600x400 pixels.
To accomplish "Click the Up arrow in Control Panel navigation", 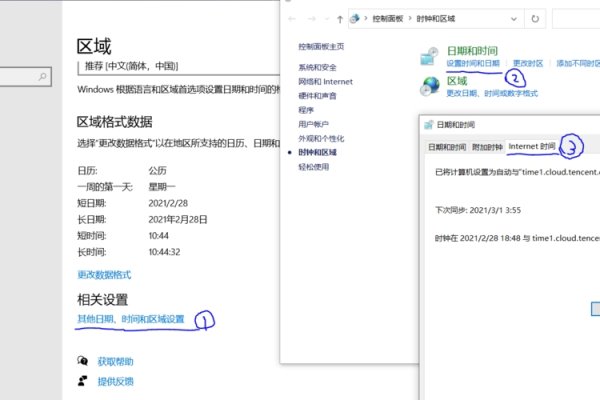I will tap(340, 19).
